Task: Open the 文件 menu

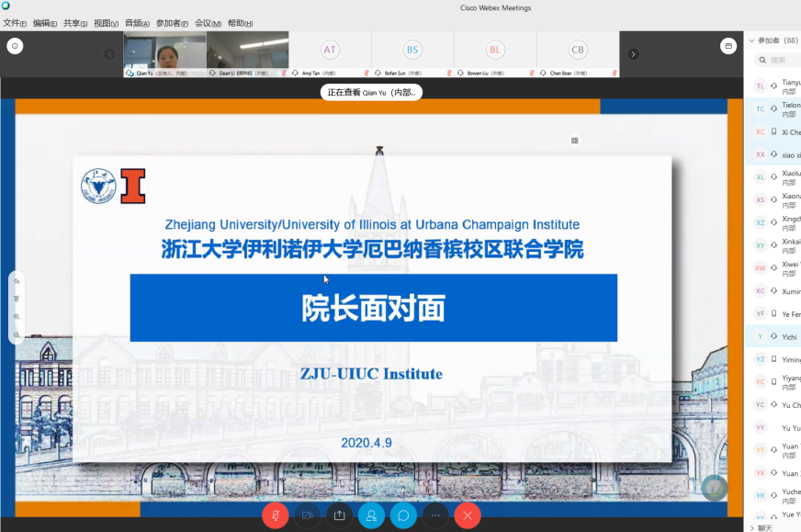Action: [15, 23]
